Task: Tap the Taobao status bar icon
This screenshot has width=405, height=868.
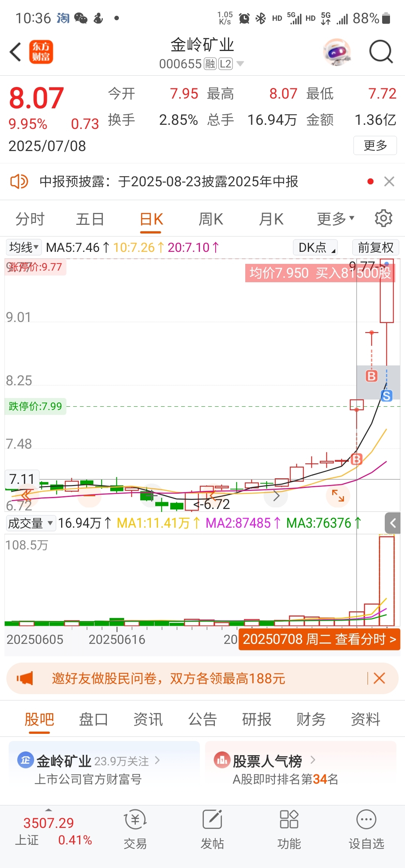Action: 63,18
